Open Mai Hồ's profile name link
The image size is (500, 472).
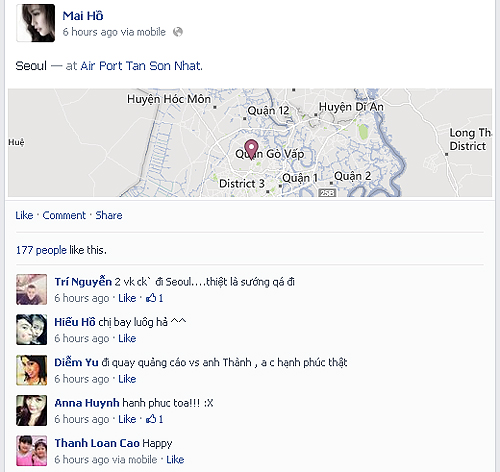point(83,16)
